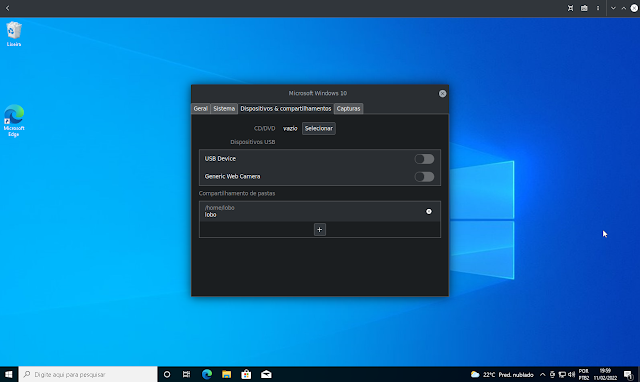
Task: Select the Microsoft Edge desktop shortcut
Action: click(14, 120)
